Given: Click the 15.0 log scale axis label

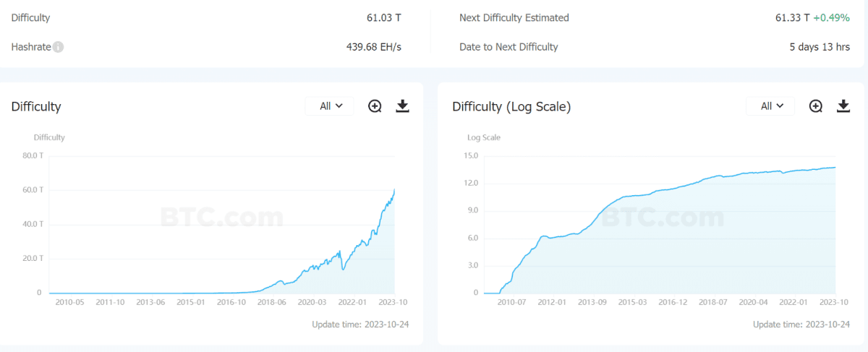Looking at the screenshot, I should (x=471, y=155).
